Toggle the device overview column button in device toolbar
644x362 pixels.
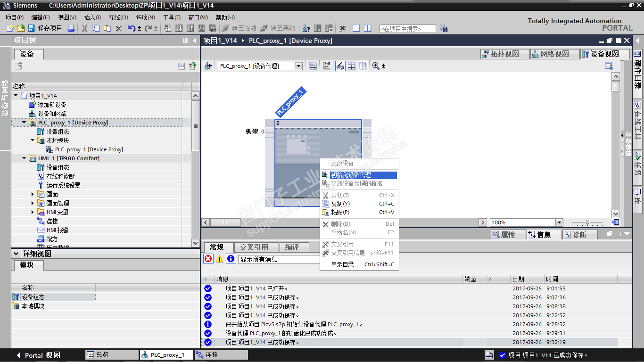(x=363, y=66)
